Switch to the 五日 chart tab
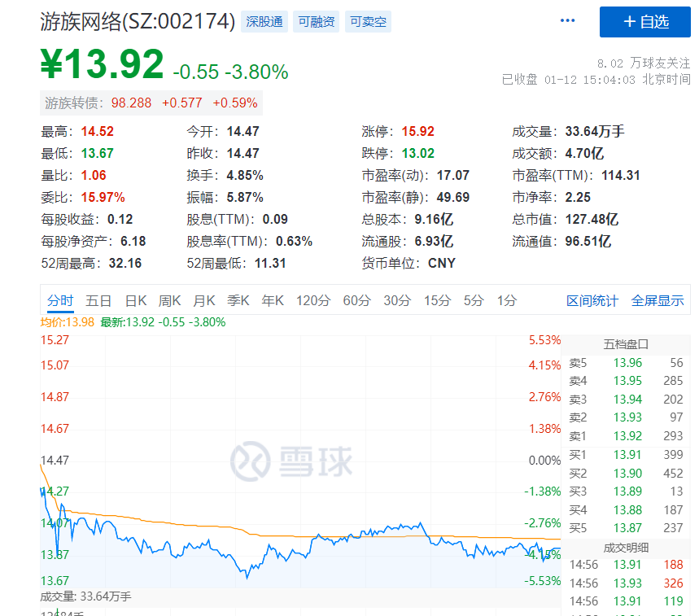699x616 pixels. point(98,300)
